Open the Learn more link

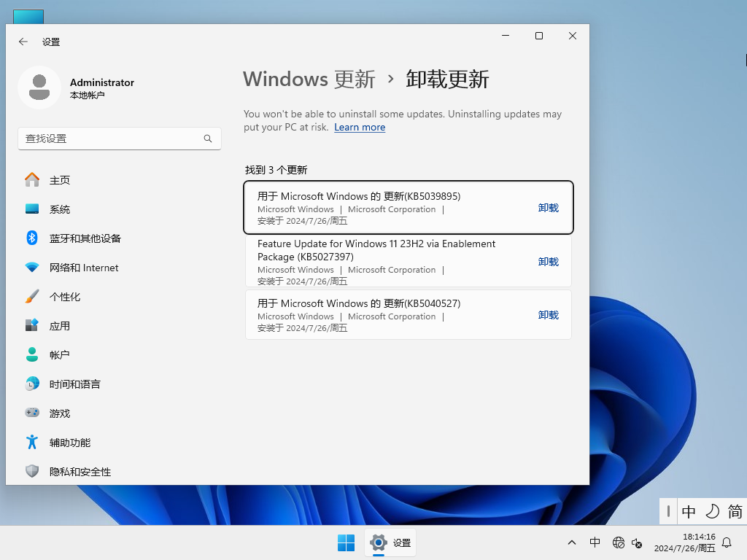point(360,127)
